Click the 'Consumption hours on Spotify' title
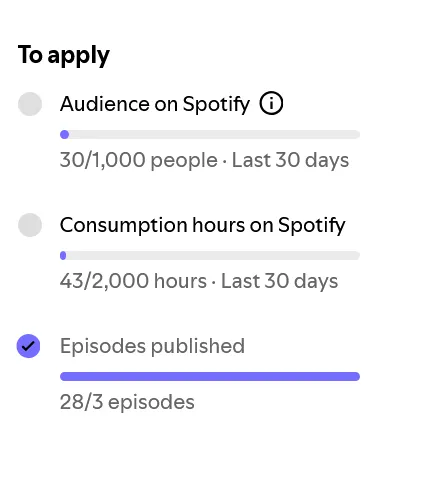The height and width of the screenshot is (490, 439). 203,225
